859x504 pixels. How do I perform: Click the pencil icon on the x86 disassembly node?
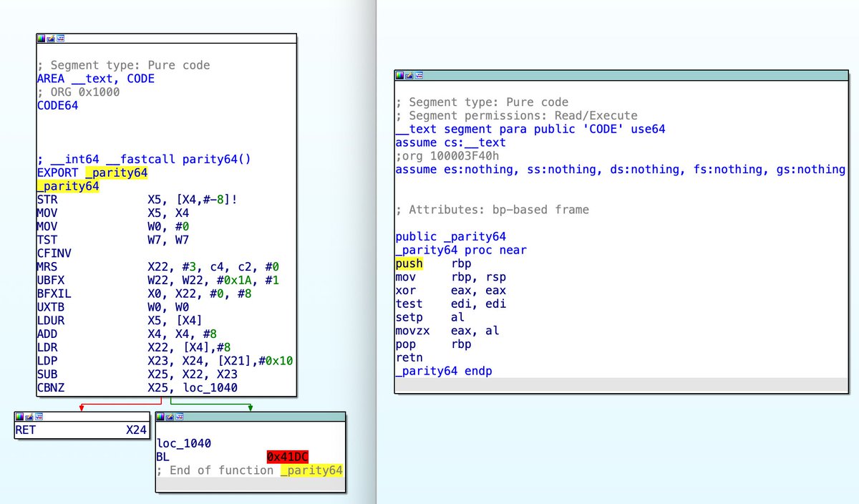pos(409,75)
